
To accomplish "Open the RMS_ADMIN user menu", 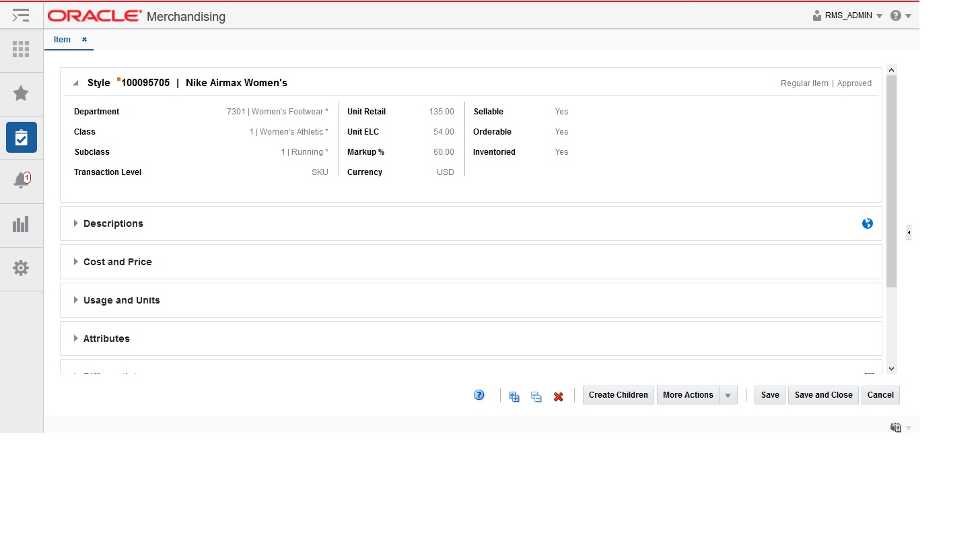I will point(847,15).
